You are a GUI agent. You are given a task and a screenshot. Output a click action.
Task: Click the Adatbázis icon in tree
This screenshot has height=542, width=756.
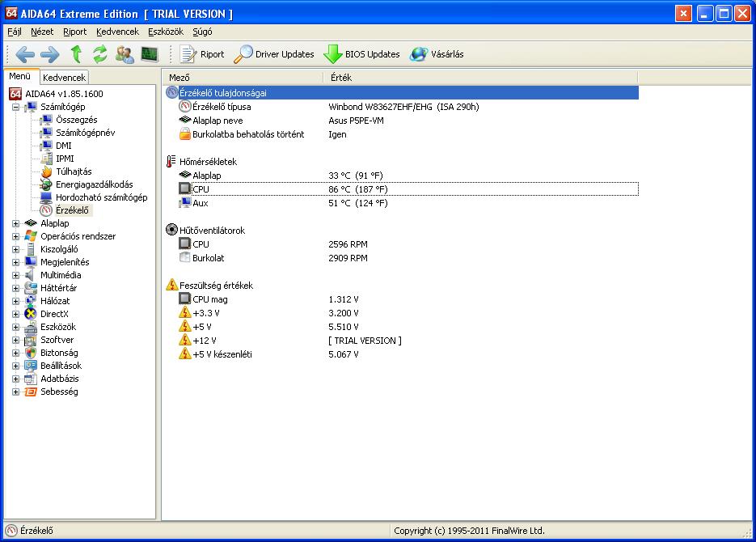31,379
